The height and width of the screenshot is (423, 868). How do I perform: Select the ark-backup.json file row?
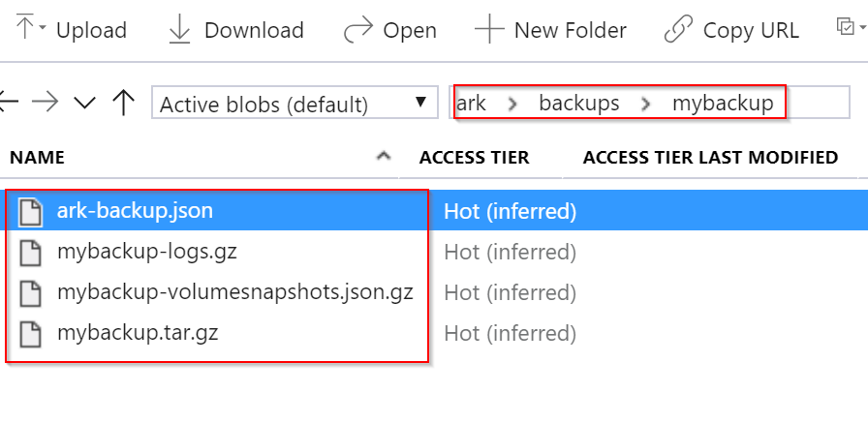coord(434,211)
